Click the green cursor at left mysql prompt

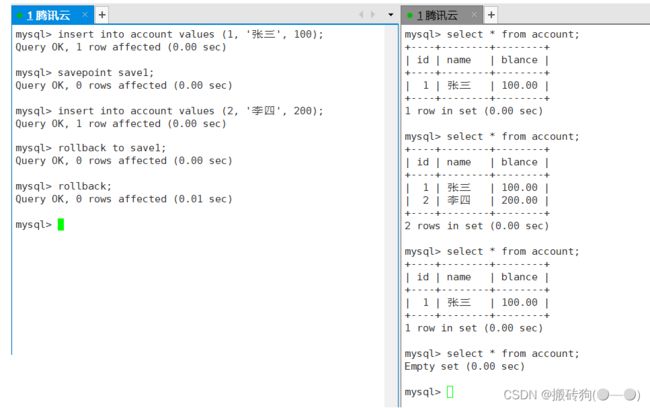point(61,224)
